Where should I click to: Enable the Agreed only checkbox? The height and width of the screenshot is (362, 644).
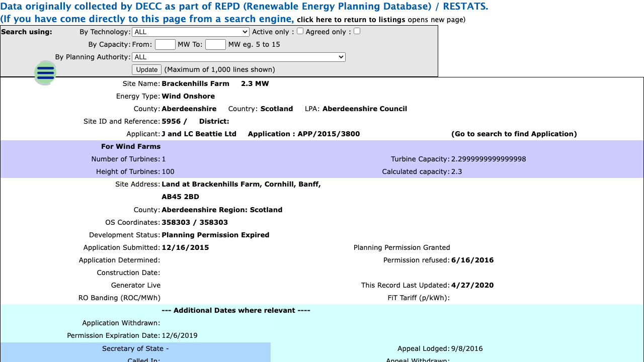coord(357,31)
